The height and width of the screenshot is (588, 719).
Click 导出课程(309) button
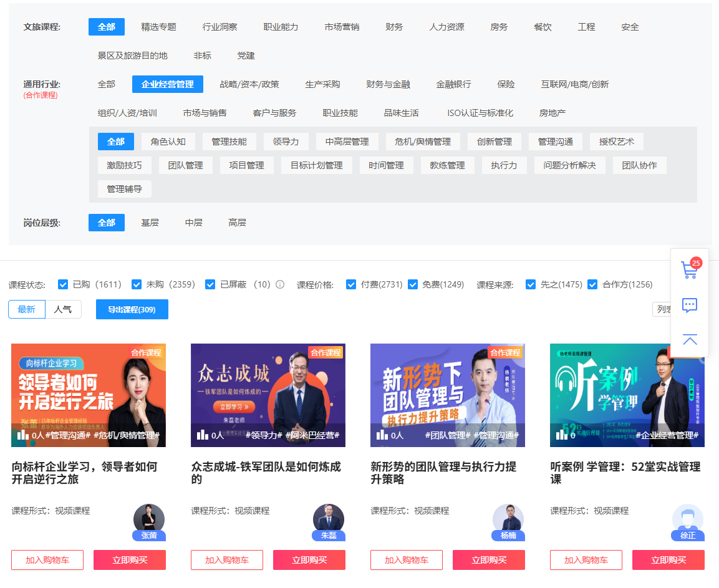click(x=132, y=309)
